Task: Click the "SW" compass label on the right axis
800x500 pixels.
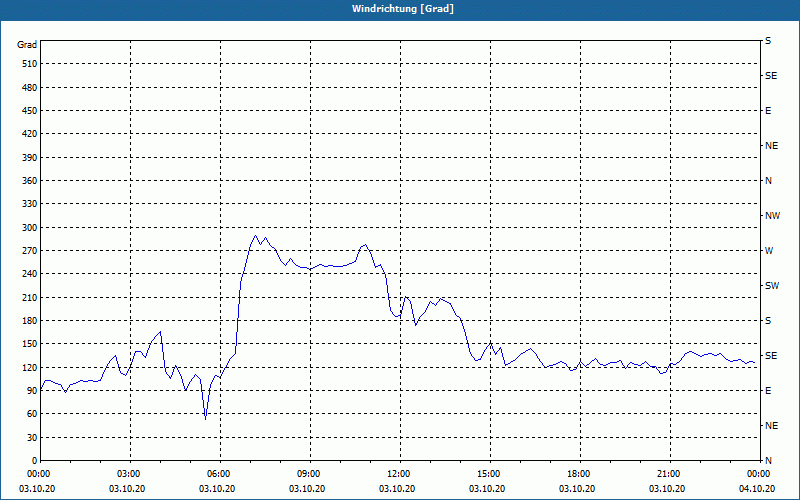Action: click(x=772, y=286)
